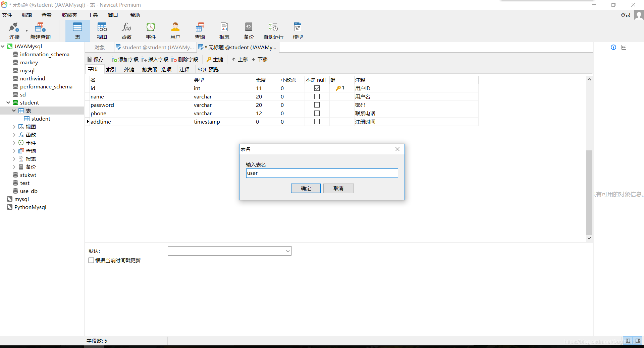Expand the 事件 events node
Screen dimensions: 644x348
14,143
